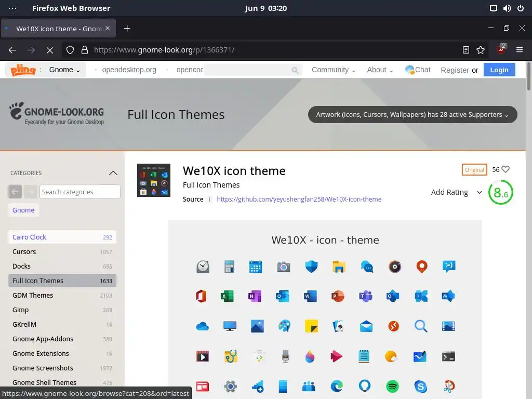The height and width of the screenshot is (399, 532).
Task: Click the large We10X preview image
Action: (x=325, y=310)
